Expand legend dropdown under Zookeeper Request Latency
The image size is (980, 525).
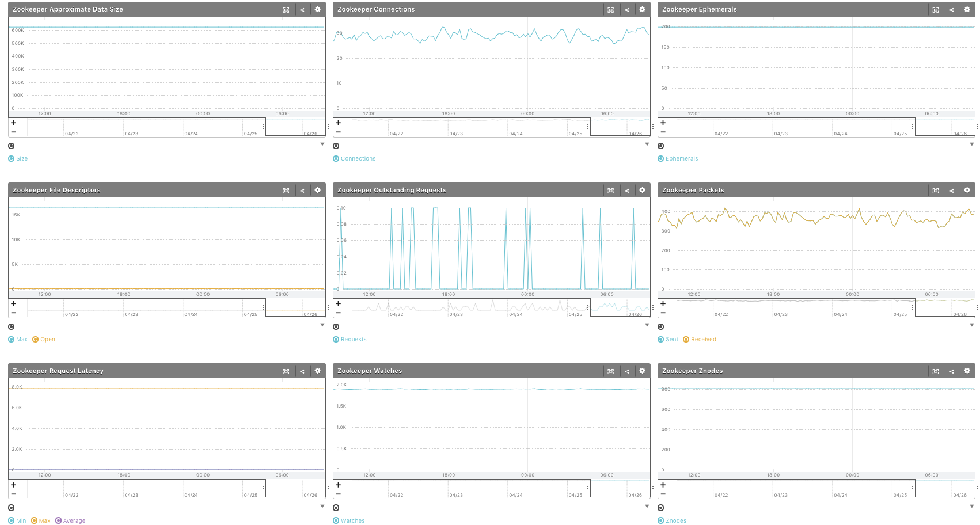322,507
